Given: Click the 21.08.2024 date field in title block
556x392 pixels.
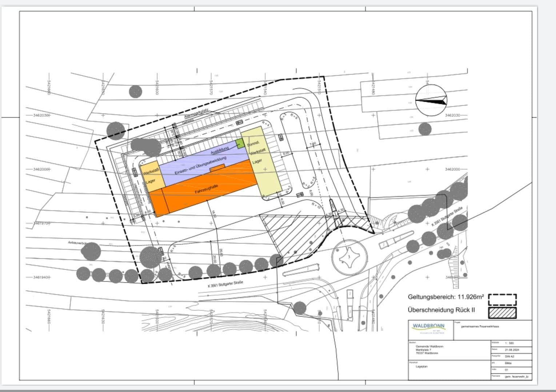Looking at the screenshot, I should point(511,349).
